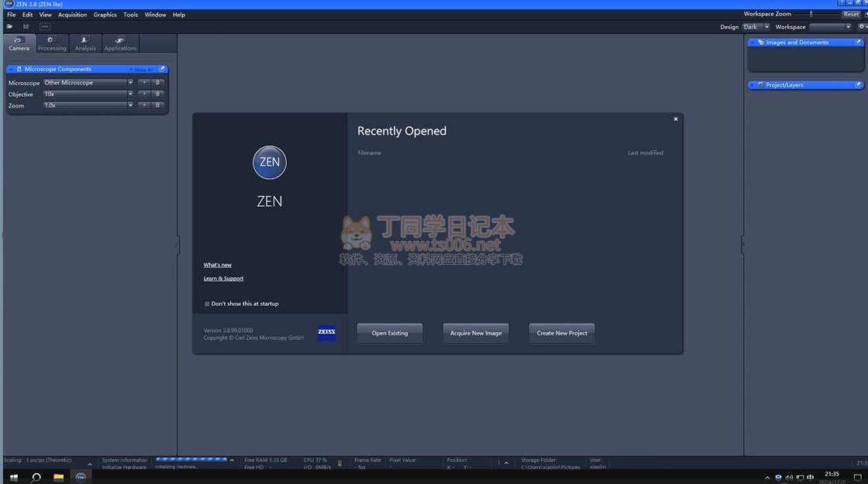
Task: Collapse the Microscope Components panel
Action: 11,69
